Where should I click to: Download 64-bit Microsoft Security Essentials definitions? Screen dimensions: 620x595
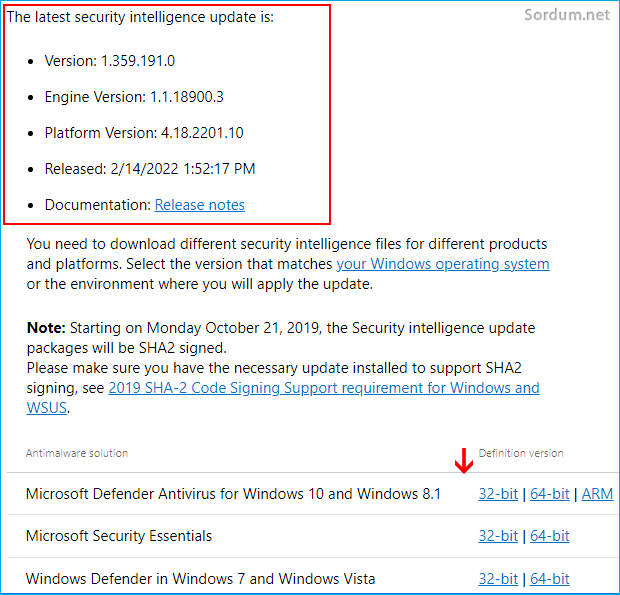tap(550, 536)
